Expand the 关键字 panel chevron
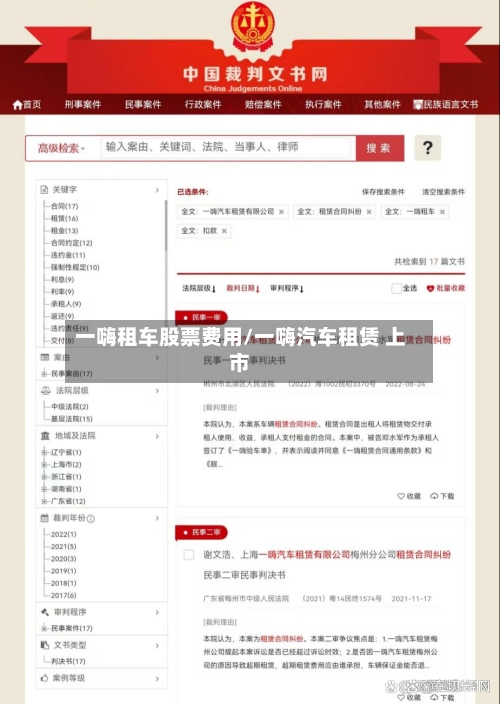500x704 pixels. coord(157,190)
